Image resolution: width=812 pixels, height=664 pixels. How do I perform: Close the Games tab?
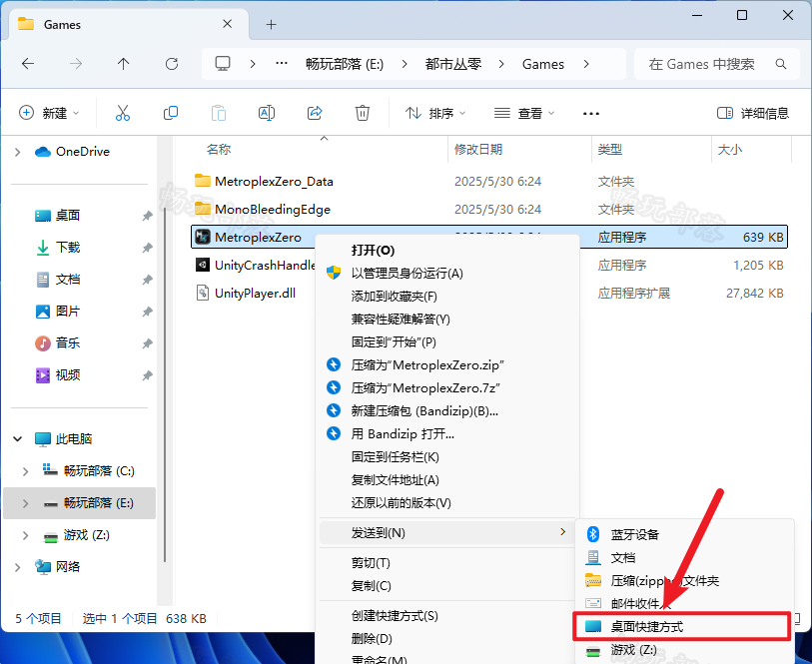(x=227, y=24)
